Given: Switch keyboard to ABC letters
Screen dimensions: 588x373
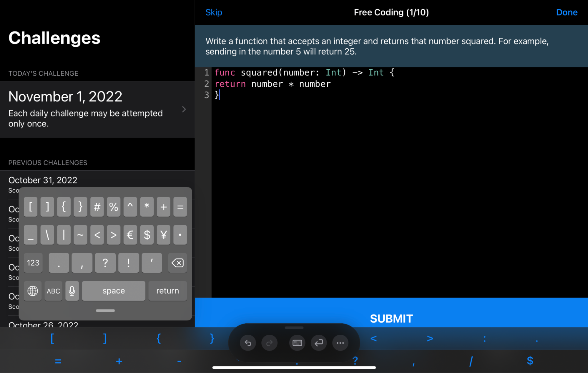Looking at the screenshot, I should [x=53, y=291].
